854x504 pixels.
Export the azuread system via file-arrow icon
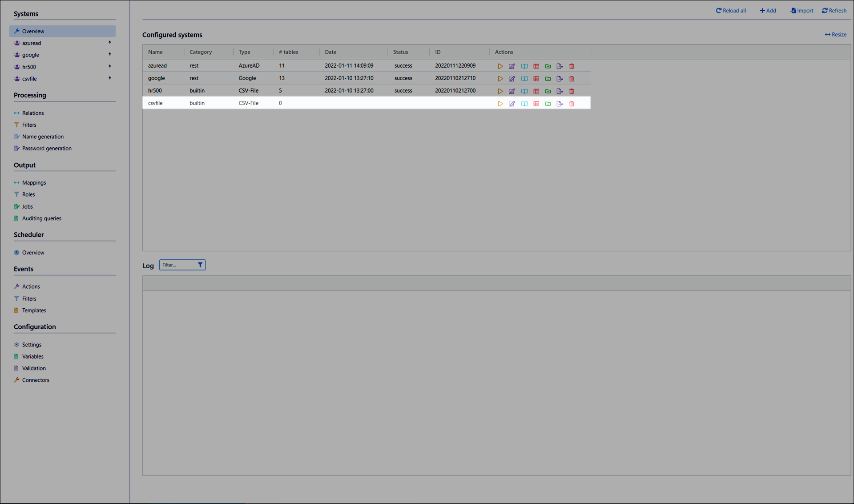[x=560, y=66]
